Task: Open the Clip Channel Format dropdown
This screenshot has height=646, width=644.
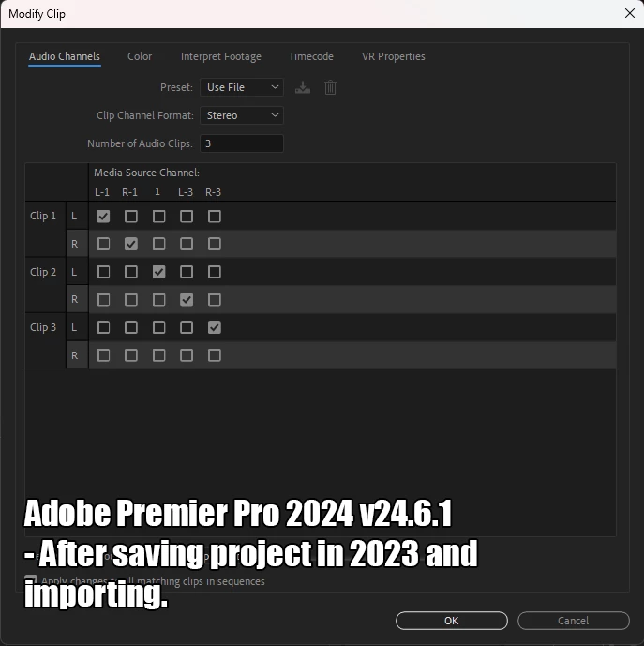Action: point(242,115)
